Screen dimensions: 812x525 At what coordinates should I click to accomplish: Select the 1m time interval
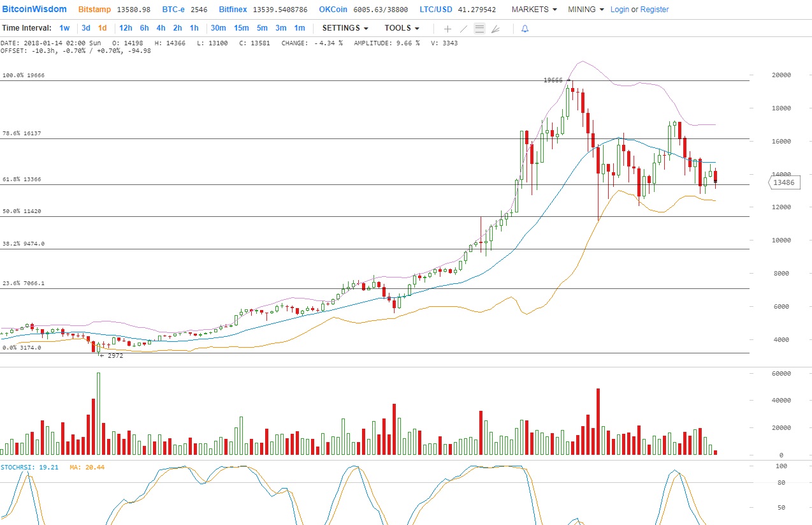tap(299, 28)
